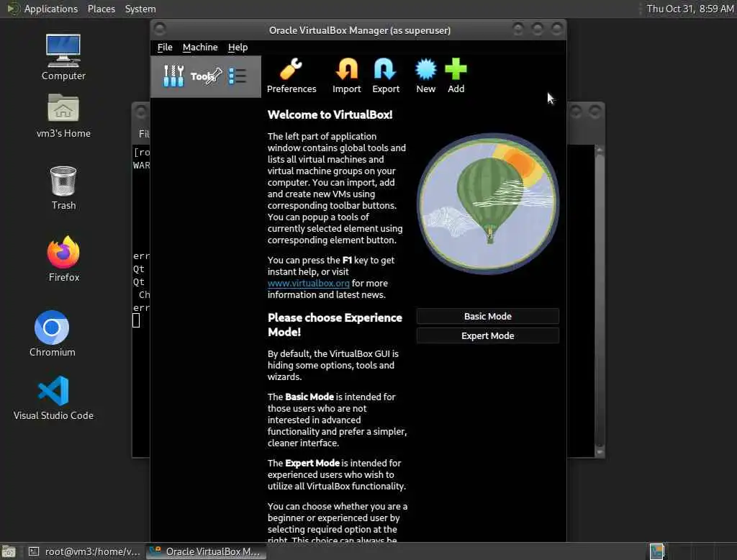Click the hot air balloon illustration
The width and height of the screenshot is (737, 560).
(x=488, y=204)
